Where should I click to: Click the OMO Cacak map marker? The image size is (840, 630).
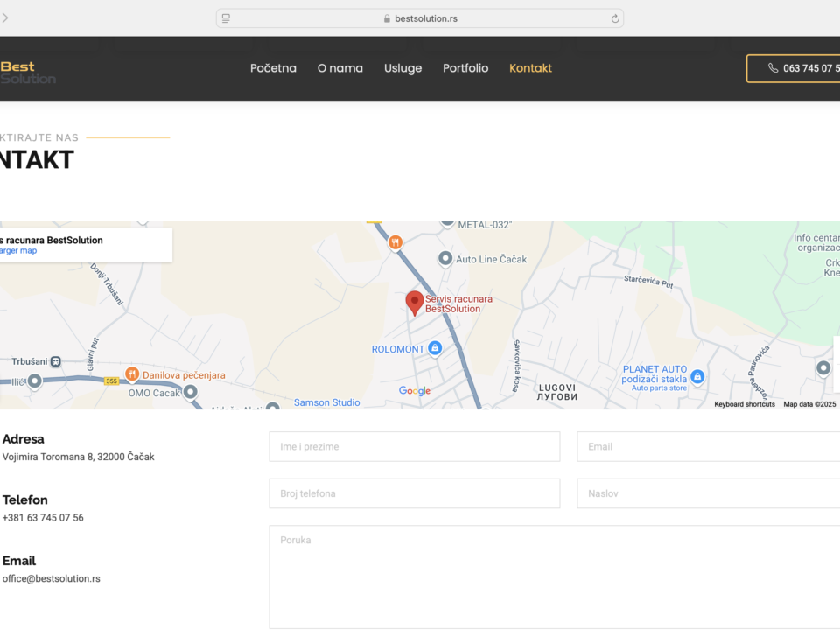pyautogui.click(x=191, y=392)
